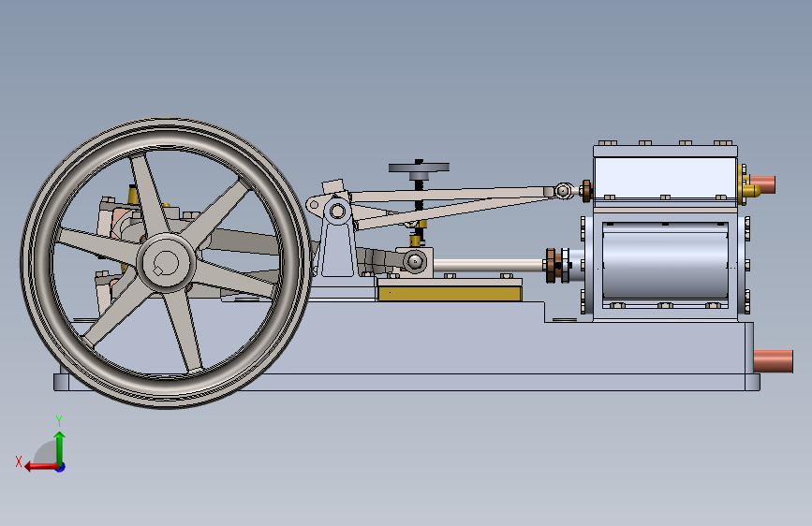Select the rod-end joint near valve chest
Viewport: 812px width, 526px height.
click(x=564, y=191)
